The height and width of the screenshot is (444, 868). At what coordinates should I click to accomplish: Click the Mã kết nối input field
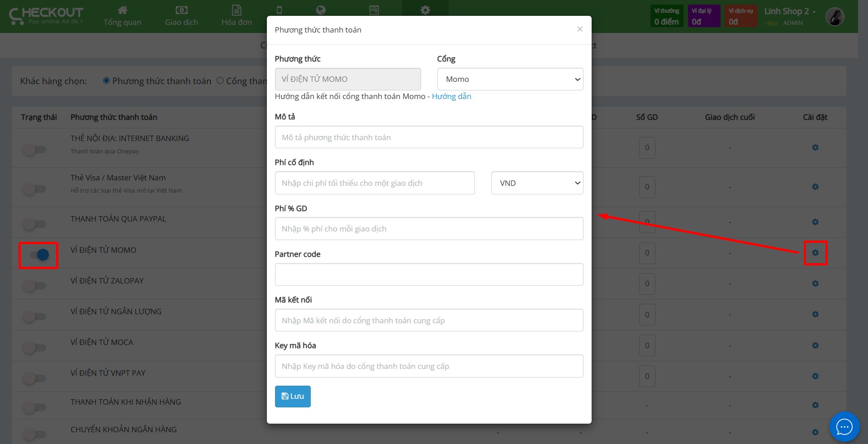429,320
